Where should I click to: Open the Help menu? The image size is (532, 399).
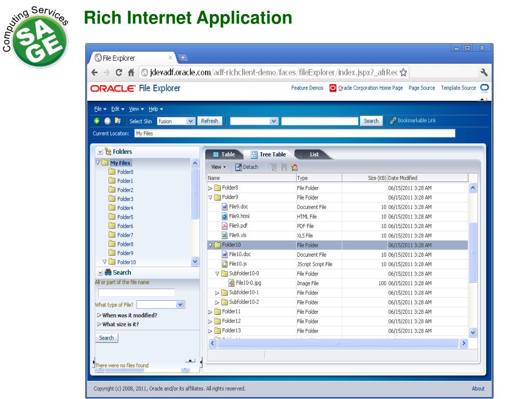[x=156, y=109]
